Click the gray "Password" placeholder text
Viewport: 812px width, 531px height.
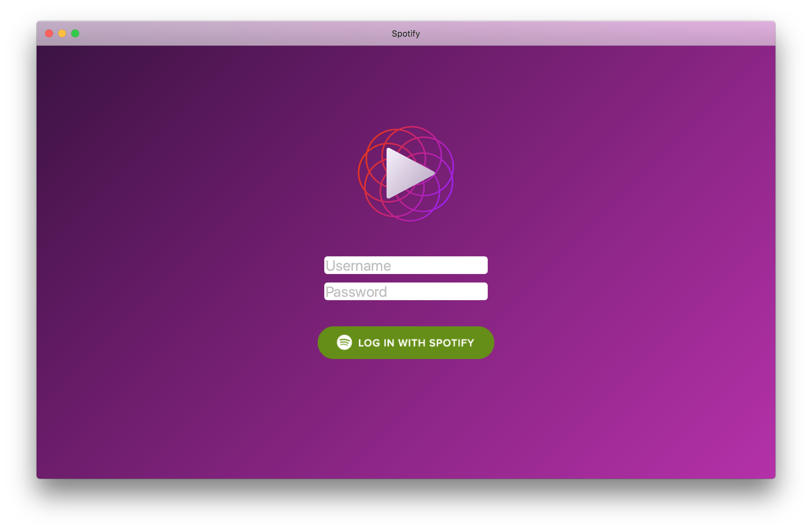(x=356, y=292)
